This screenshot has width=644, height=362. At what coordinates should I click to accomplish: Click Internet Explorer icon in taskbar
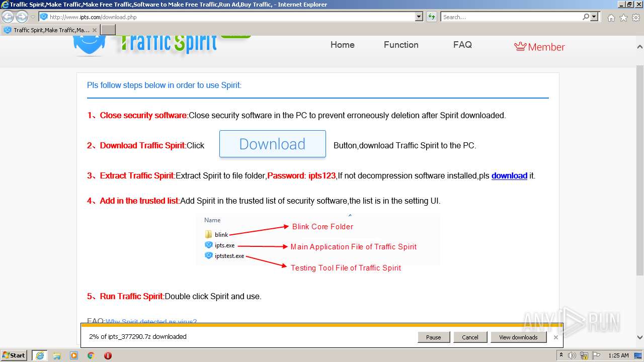[40, 355]
